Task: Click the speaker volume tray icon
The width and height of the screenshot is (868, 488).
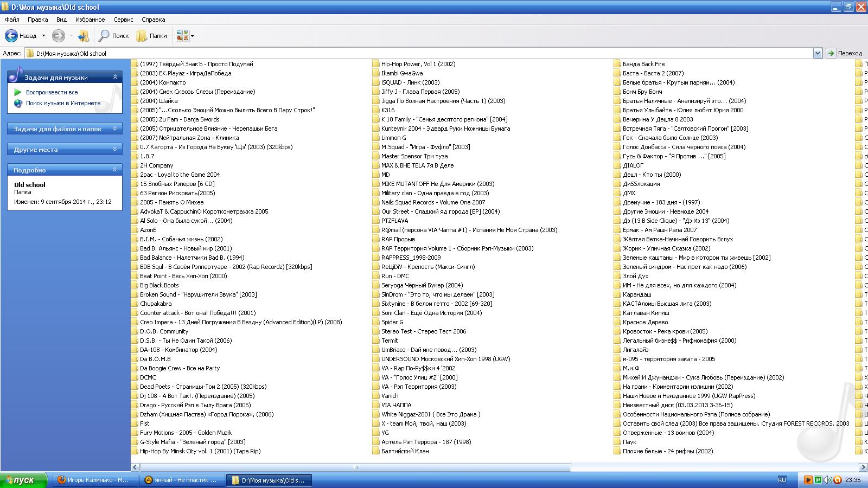Action: pos(827,480)
